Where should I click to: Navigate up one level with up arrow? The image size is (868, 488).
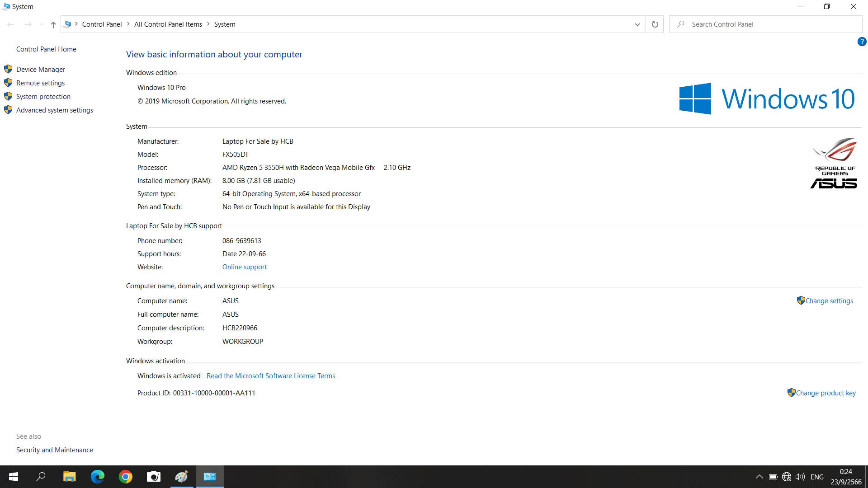click(53, 24)
